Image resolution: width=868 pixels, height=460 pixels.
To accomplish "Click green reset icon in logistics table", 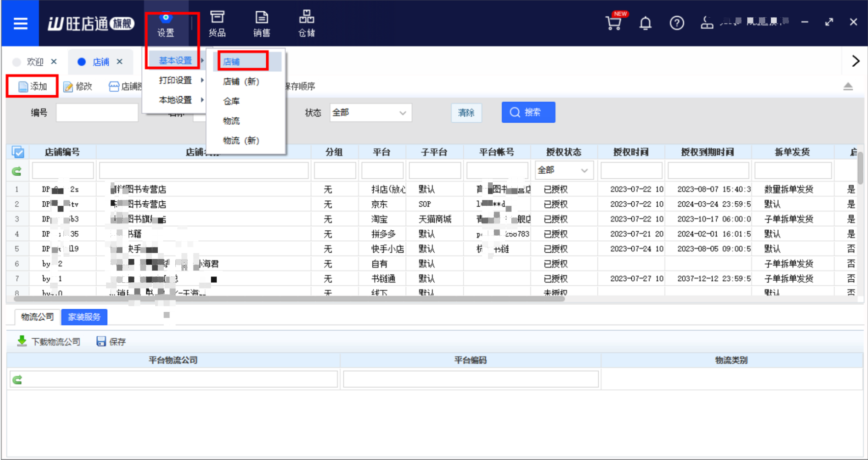I will click(x=17, y=379).
